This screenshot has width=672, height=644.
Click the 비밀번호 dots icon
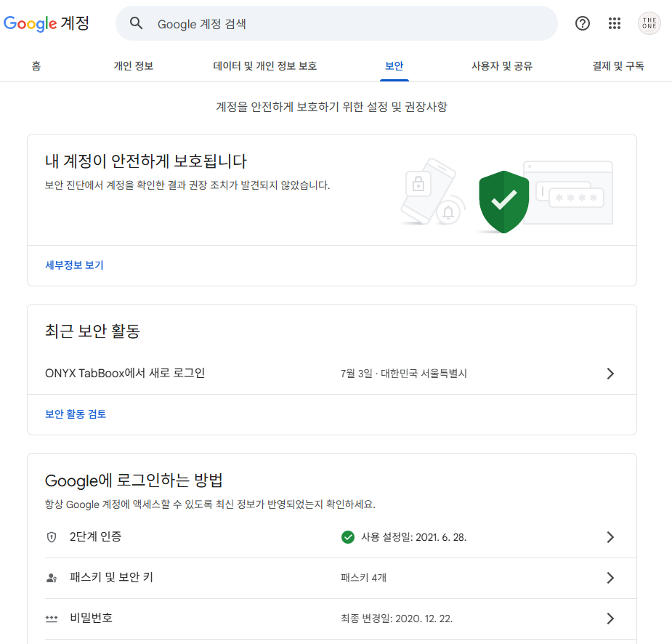[x=51, y=619]
